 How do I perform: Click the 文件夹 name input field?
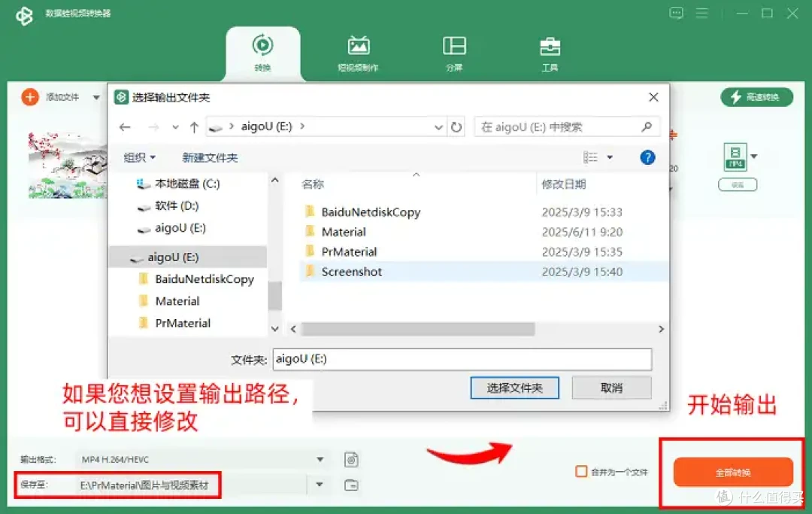462,359
